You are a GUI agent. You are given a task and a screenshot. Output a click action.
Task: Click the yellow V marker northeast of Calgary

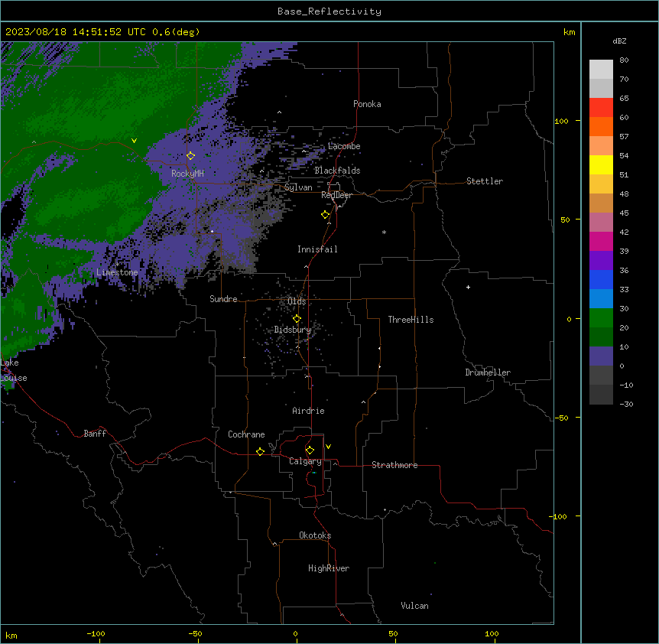[x=328, y=447]
